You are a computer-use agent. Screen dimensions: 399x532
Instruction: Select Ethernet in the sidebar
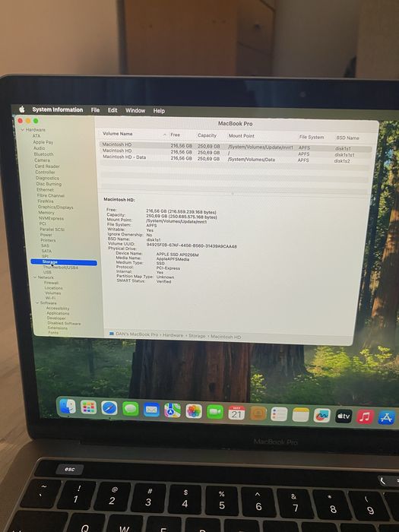coord(45,190)
